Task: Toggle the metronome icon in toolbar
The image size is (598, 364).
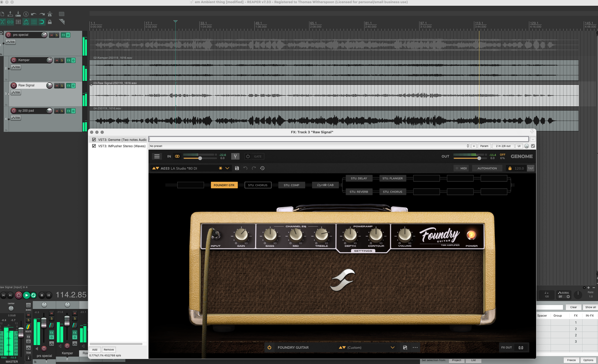Action: click(50, 14)
